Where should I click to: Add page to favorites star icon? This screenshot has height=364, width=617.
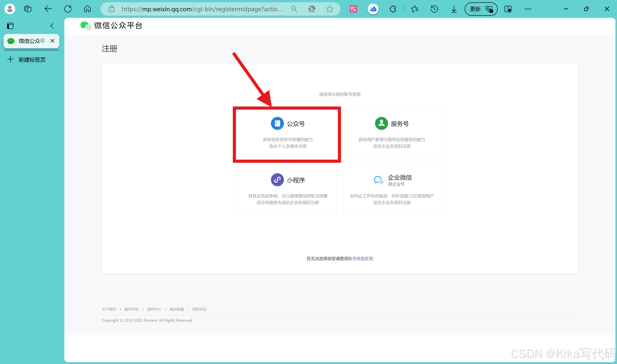(330, 9)
